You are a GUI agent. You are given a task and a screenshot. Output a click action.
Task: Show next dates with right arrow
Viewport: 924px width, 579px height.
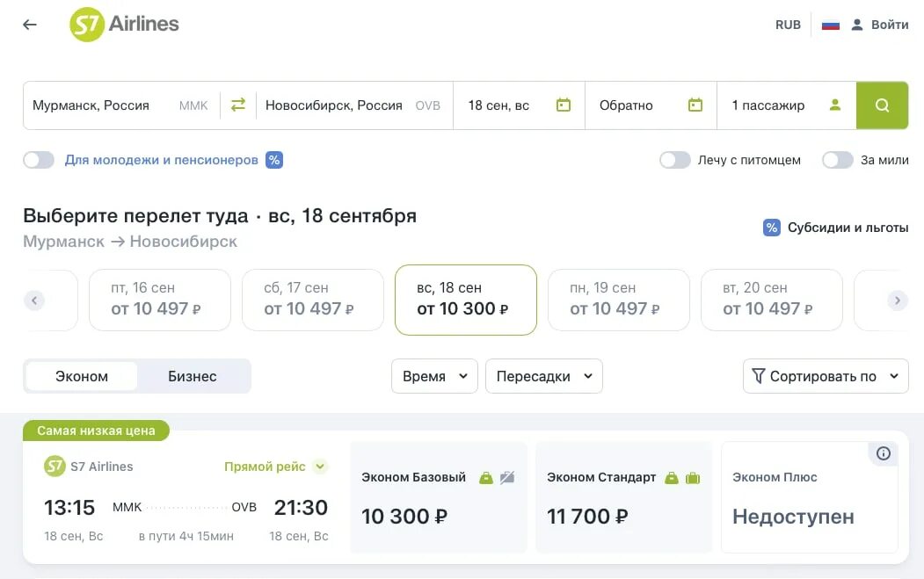tap(898, 300)
